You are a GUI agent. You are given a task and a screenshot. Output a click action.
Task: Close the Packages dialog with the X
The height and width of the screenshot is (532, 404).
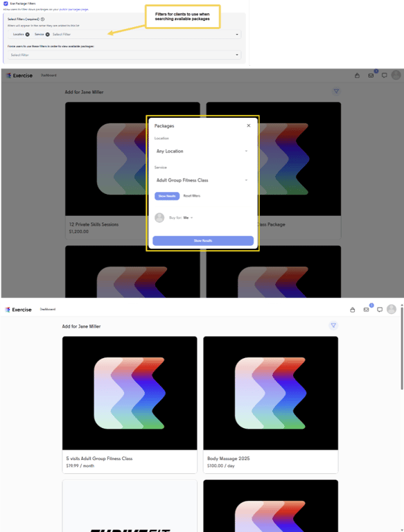coord(249,125)
